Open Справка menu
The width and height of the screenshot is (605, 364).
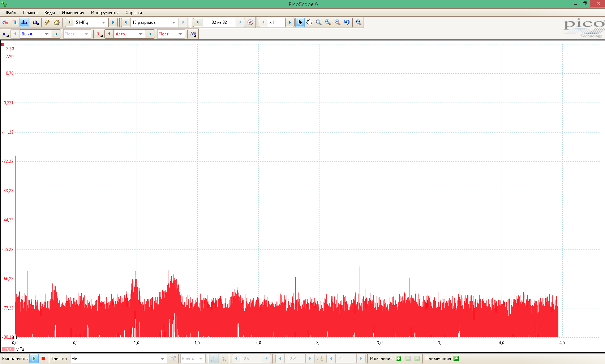pyautogui.click(x=134, y=13)
